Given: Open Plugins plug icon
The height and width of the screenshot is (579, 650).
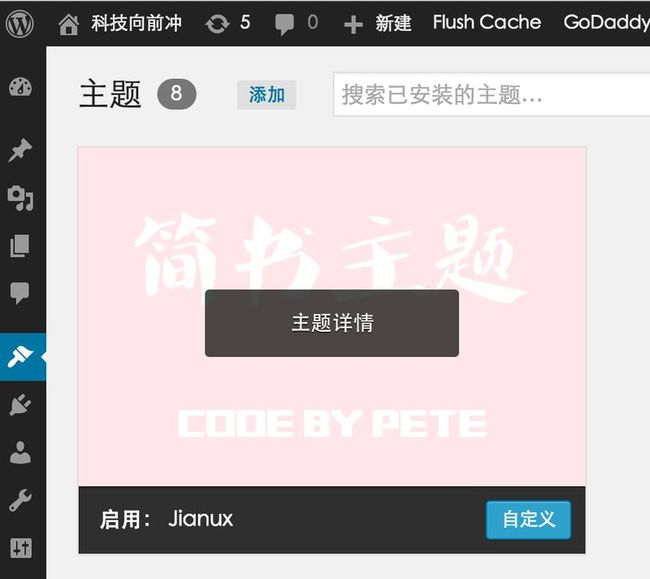Looking at the screenshot, I should pos(20,405).
